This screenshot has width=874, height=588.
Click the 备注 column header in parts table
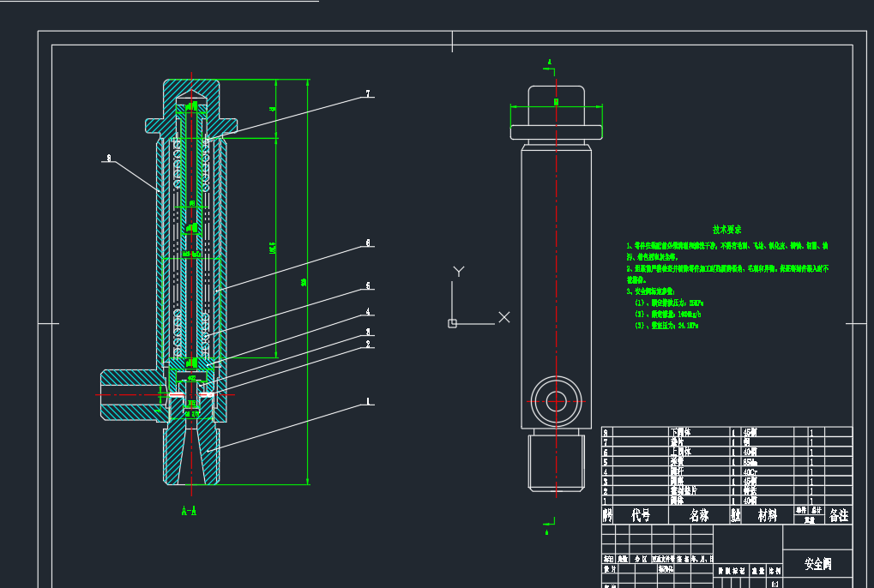pyautogui.click(x=838, y=515)
